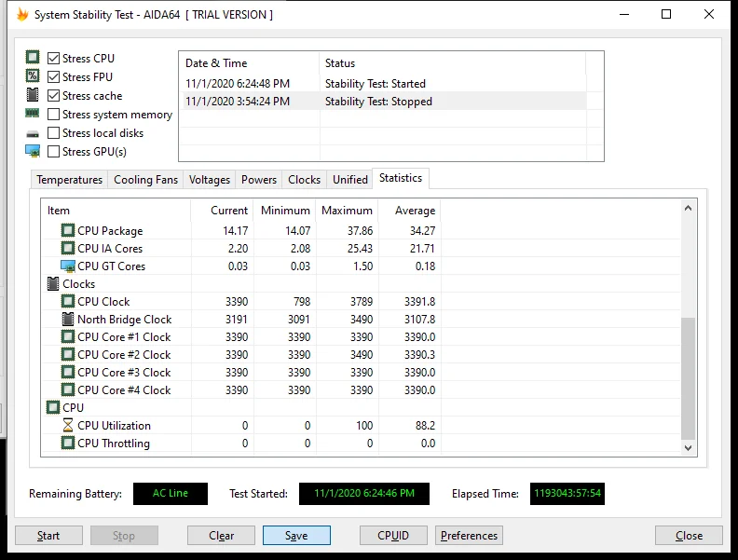Open the CPUID panel button
738x560 pixels.
point(393,536)
